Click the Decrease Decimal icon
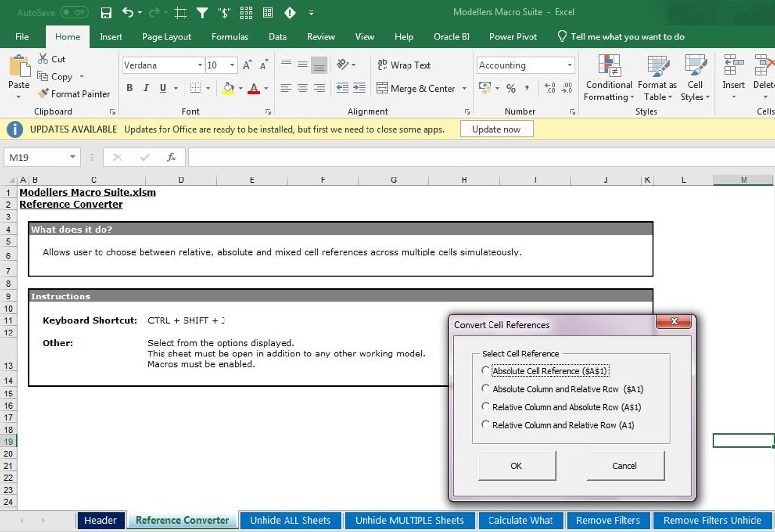Screen dimensions: 775x532 point(567,88)
